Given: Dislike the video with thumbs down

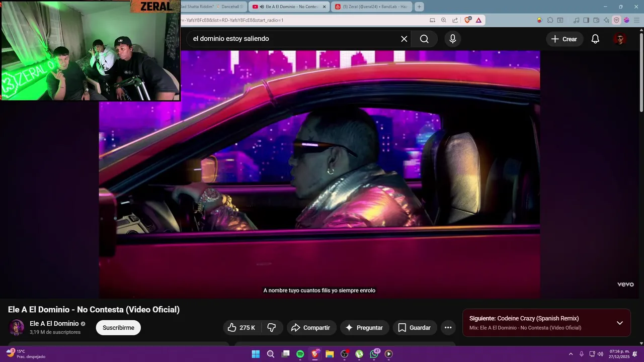Looking at the screenshot, I should [x=272, y=327].
